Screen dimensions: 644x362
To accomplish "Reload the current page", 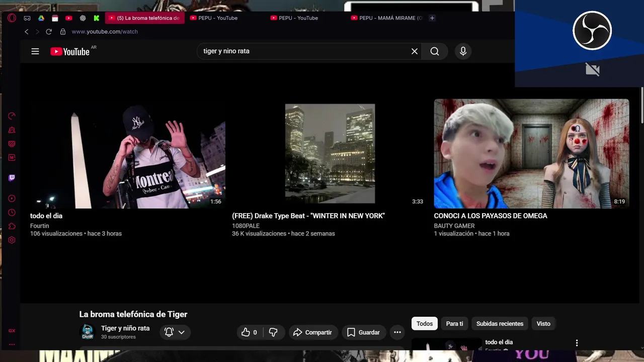I will (x=49, y=32).
